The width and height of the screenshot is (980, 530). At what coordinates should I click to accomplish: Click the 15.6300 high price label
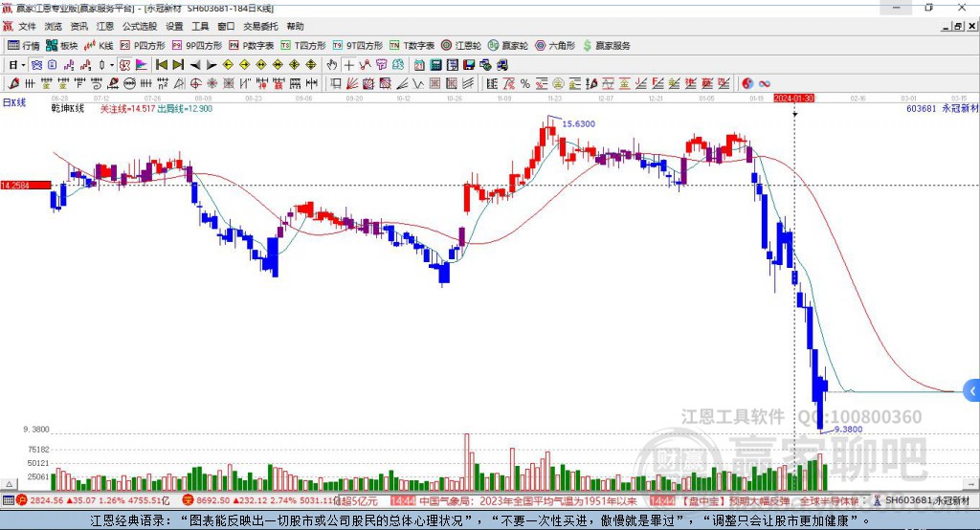coord(578,123)
